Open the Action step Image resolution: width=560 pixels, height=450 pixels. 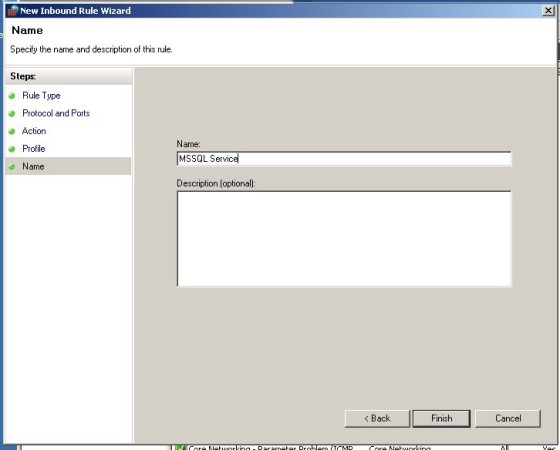point(34,131)
